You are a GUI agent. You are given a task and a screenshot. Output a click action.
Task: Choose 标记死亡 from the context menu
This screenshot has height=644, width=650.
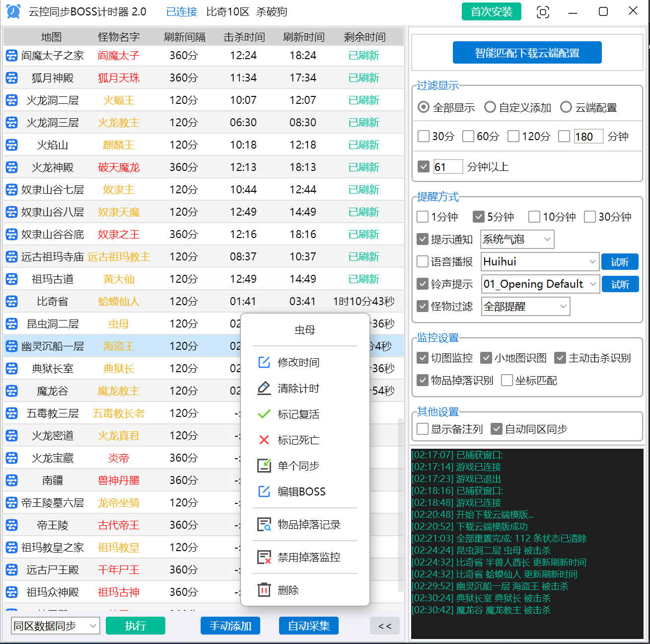305,440
